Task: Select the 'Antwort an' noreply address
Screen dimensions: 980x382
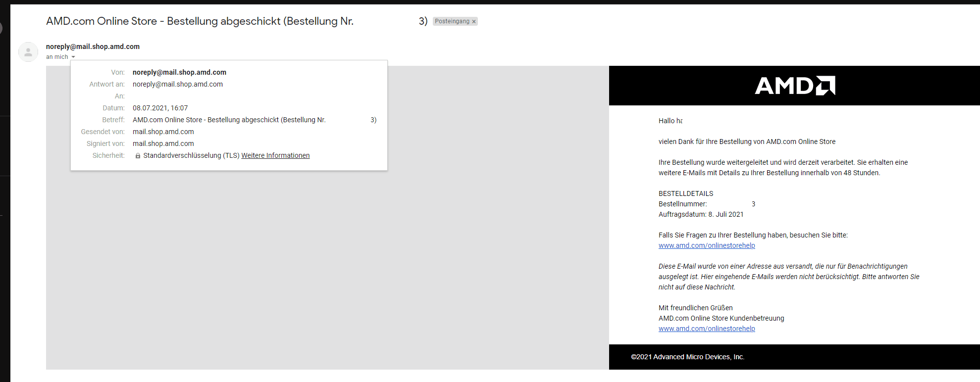Action: pos(178,84)
